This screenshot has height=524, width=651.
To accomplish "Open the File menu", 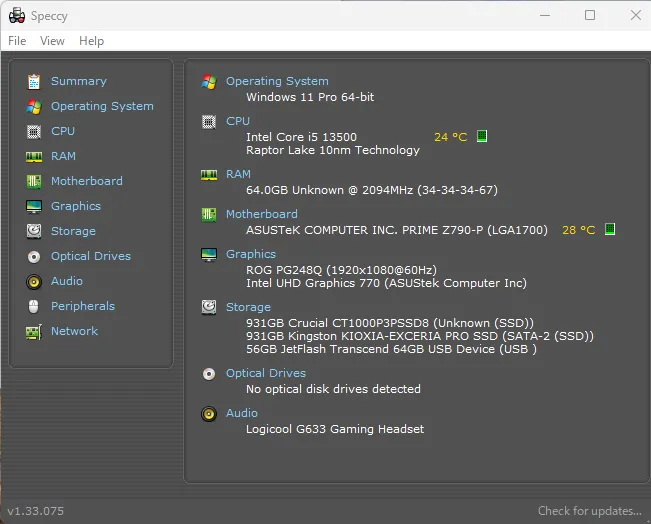I will 17,41.
